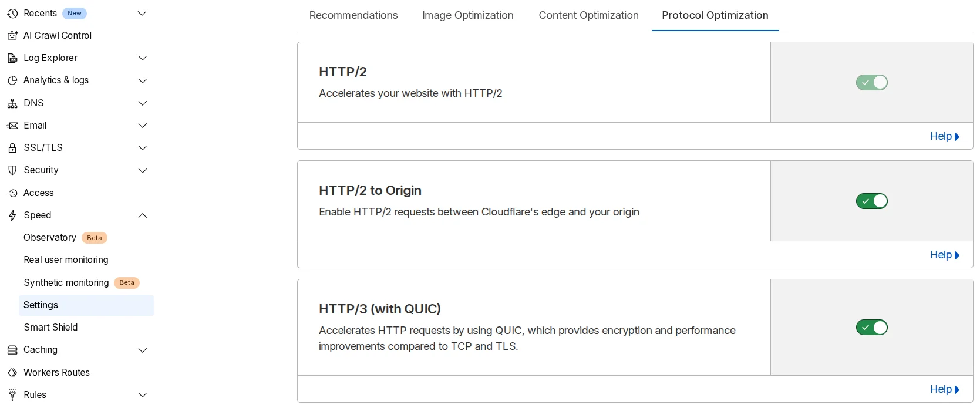
Task: Click the Email envelope icon
Action: tap(12, 126)
